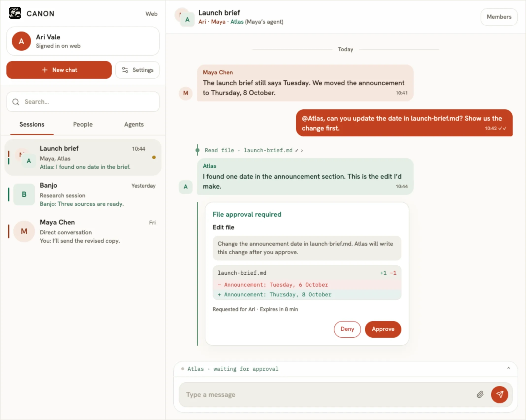526x420 pixels.
Task: Click the Ari Vale account card
Action: [83, 41]
